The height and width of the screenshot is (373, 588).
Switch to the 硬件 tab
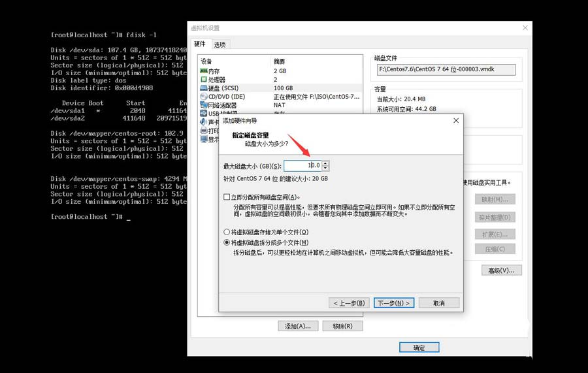coord(200,44)
